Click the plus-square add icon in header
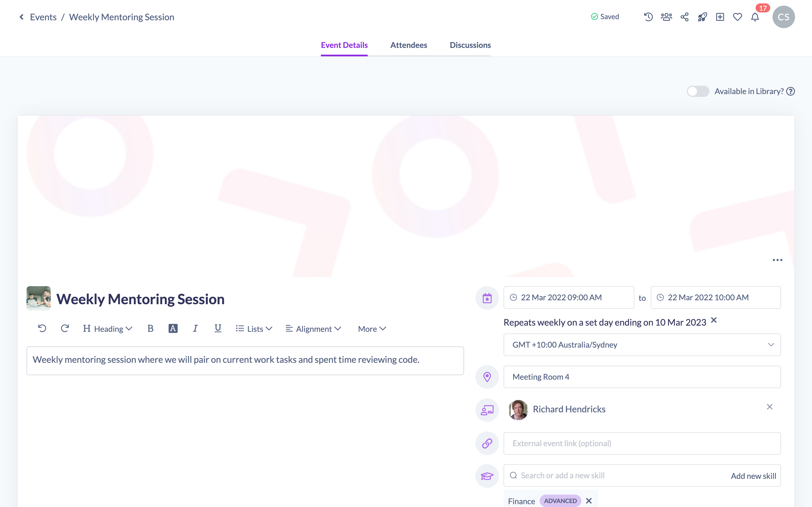 (x=720, y=17)
